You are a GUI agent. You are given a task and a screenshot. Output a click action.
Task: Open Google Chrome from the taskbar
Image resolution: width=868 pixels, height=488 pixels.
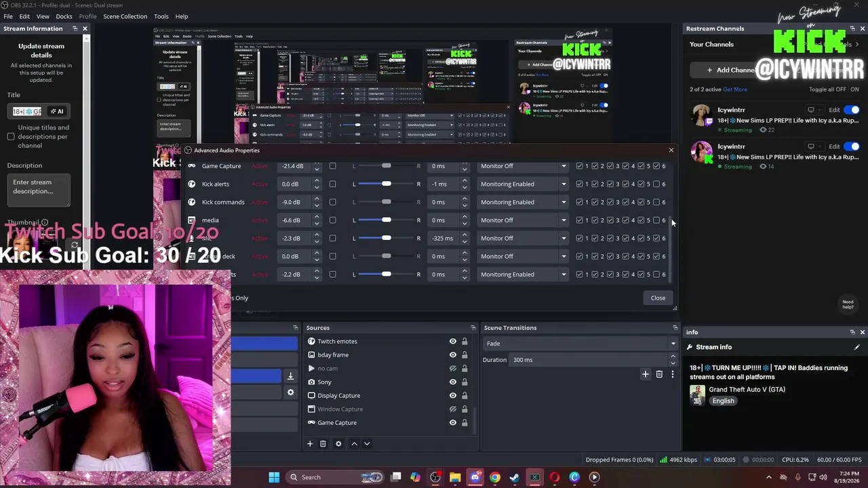(495, 477)
